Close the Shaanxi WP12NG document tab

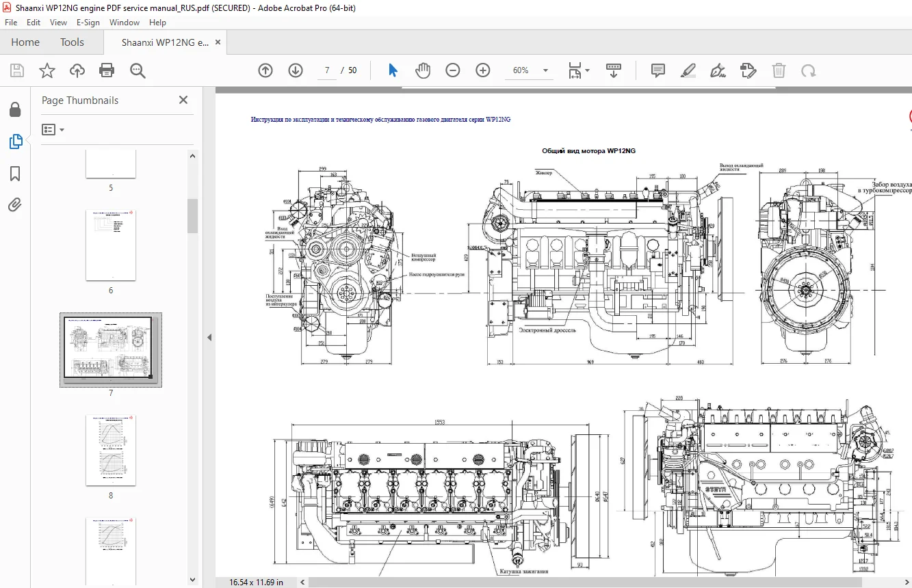point(218,42)
